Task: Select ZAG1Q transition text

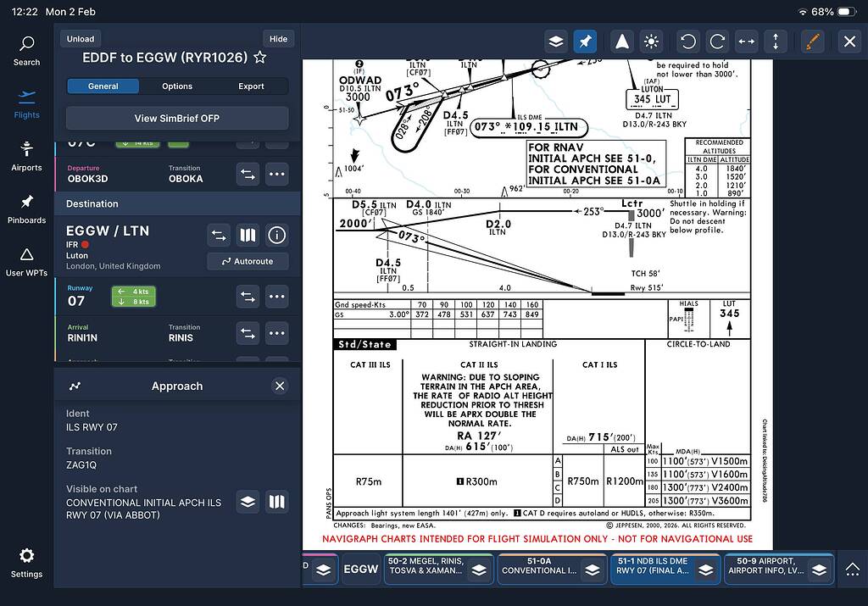Action: click(x=81, y=464)
